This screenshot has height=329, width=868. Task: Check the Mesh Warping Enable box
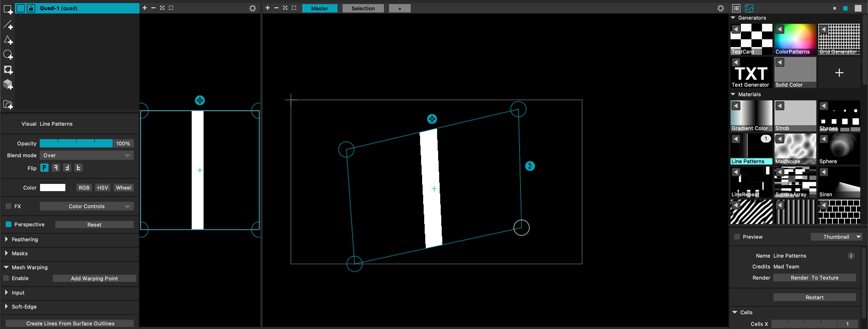click(6, 278)
